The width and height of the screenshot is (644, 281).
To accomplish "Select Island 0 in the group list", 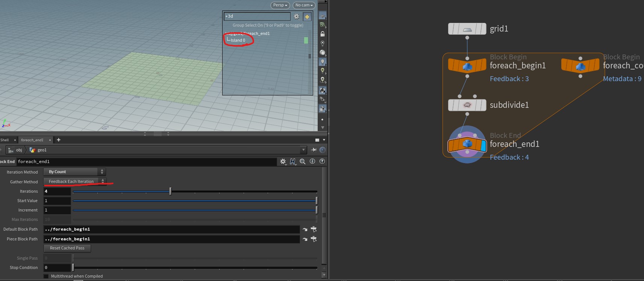I will coord(238,40).
